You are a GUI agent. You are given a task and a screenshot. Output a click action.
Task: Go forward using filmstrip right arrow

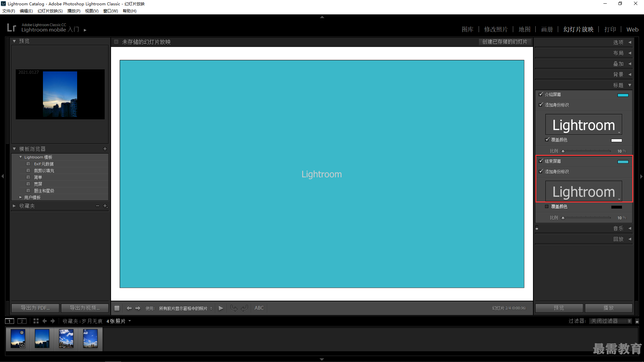pyautogui.click(x=53, y=321)
